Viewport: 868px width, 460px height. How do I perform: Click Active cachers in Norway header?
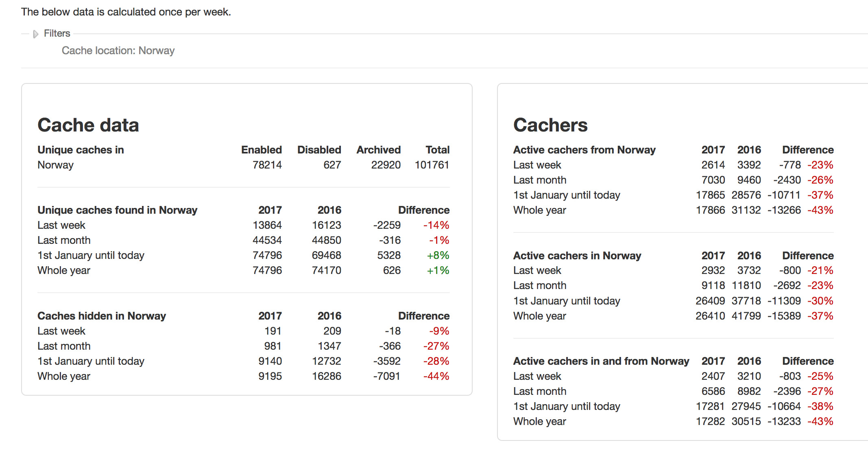point(577,256)
